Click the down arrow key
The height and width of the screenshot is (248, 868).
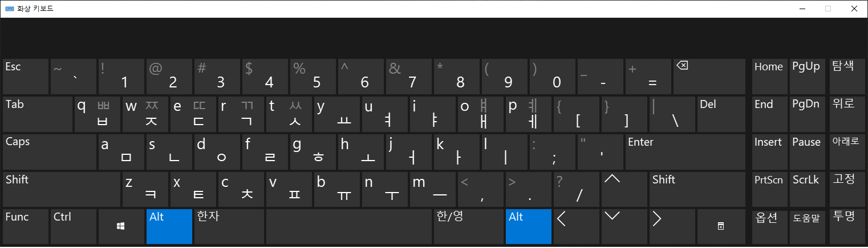624,227
